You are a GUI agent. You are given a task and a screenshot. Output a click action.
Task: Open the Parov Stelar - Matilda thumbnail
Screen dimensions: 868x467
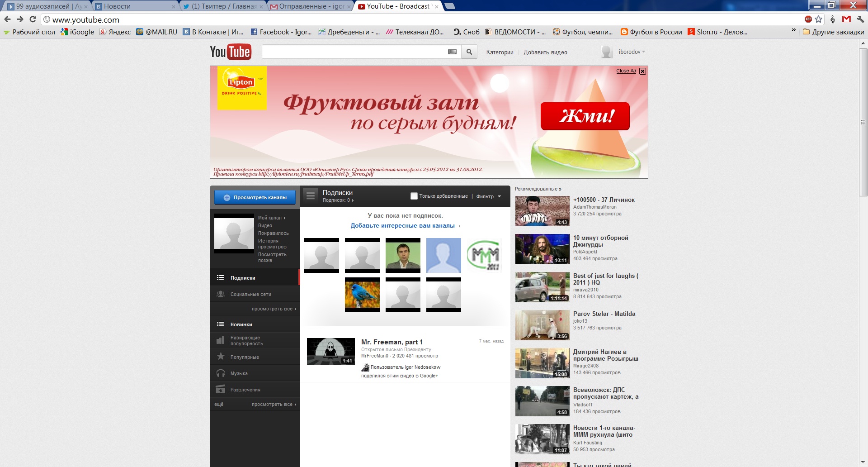click(542, 325)
